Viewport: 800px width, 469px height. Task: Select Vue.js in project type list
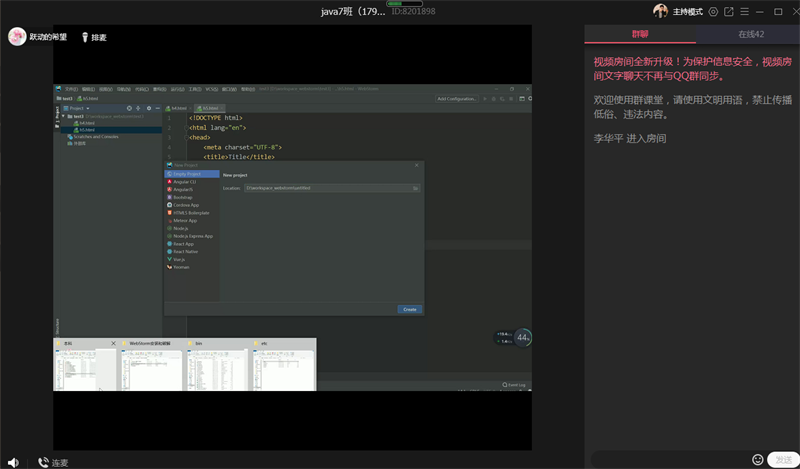click(181, 259)
